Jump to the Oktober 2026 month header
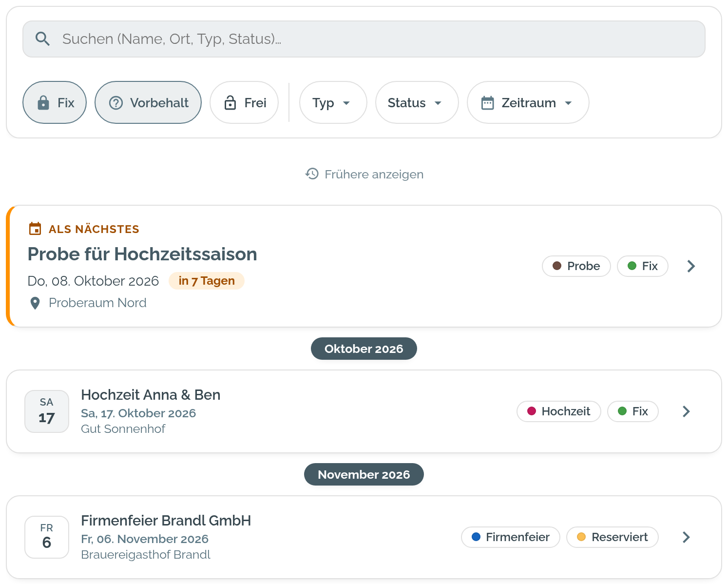This screenshot has height=584, width=728. coord(364,349)
